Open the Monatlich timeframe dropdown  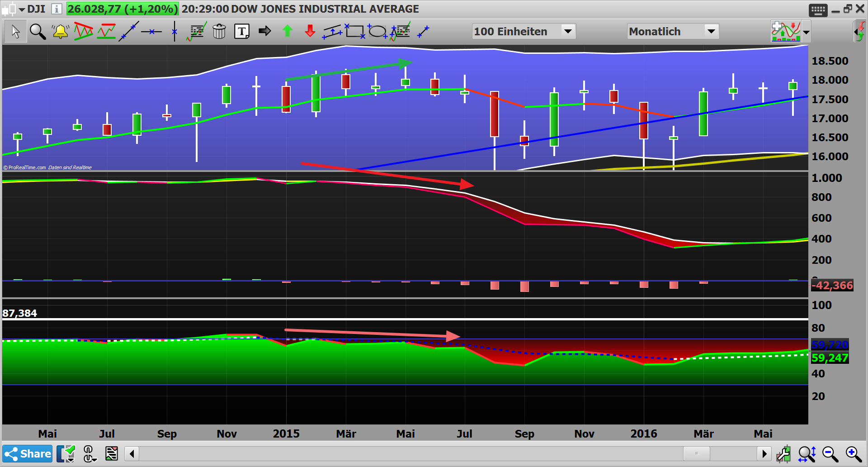[673, 31]
